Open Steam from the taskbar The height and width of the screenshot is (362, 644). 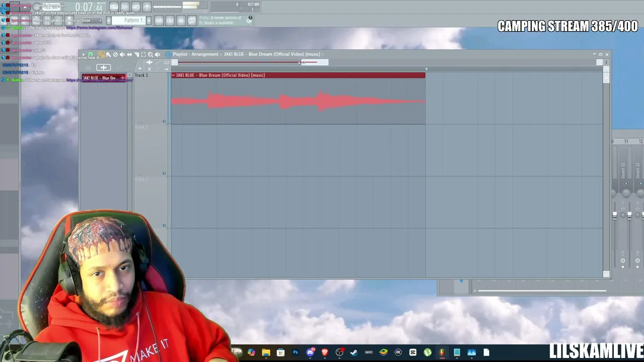[x=354, y=352]
